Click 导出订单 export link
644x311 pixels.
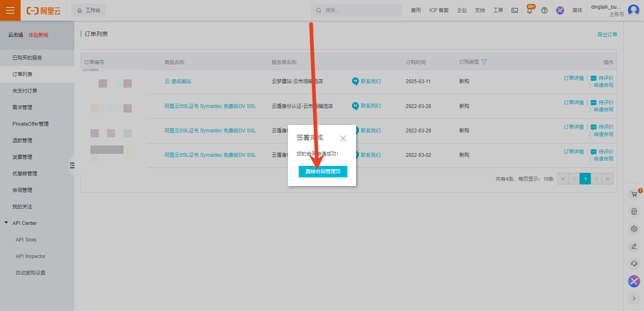[x=607, y=35]
